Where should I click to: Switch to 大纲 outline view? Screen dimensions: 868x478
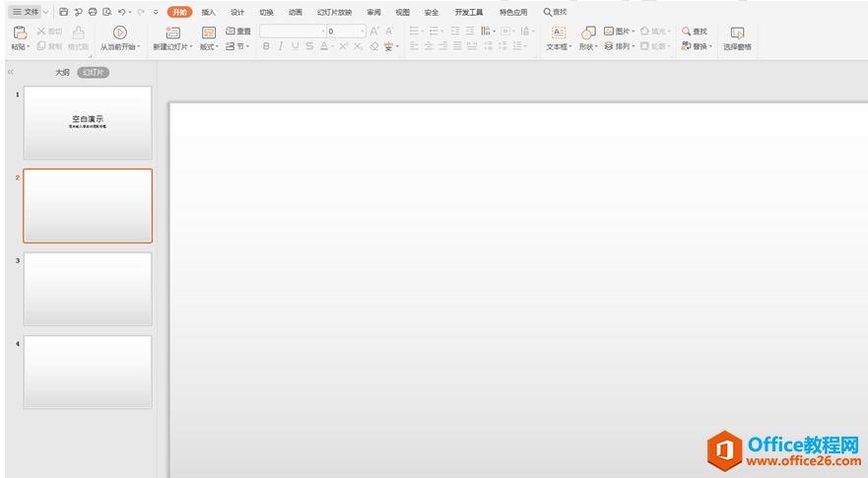[62, 73]
